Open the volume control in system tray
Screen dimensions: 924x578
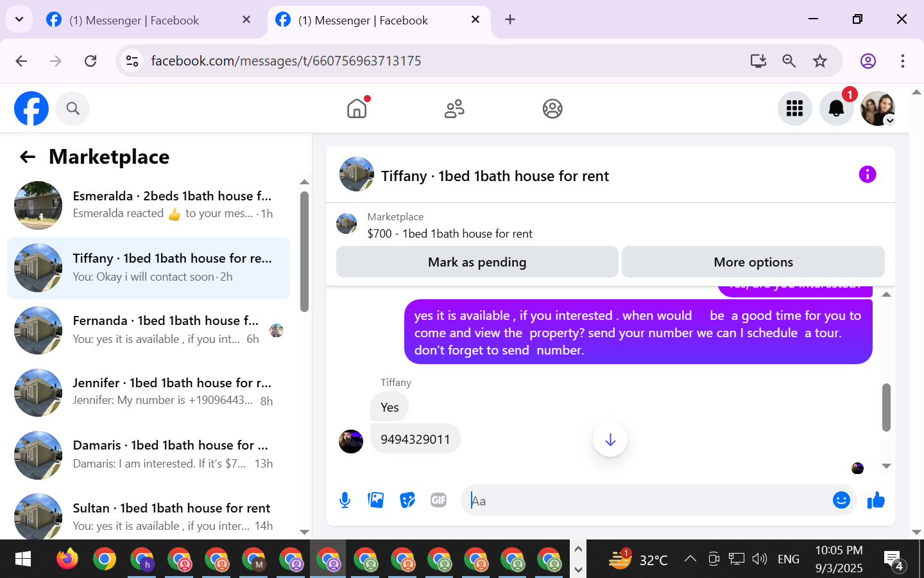(x=760, y=559)
